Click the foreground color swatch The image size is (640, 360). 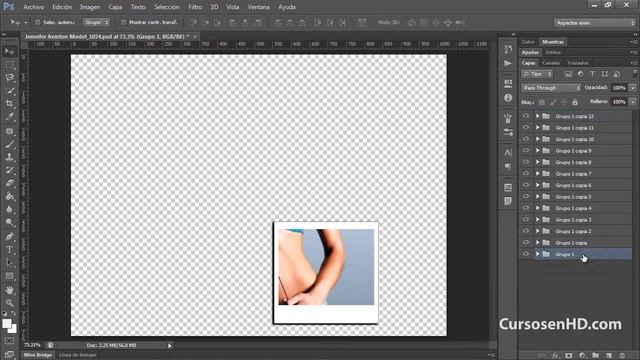7,324
